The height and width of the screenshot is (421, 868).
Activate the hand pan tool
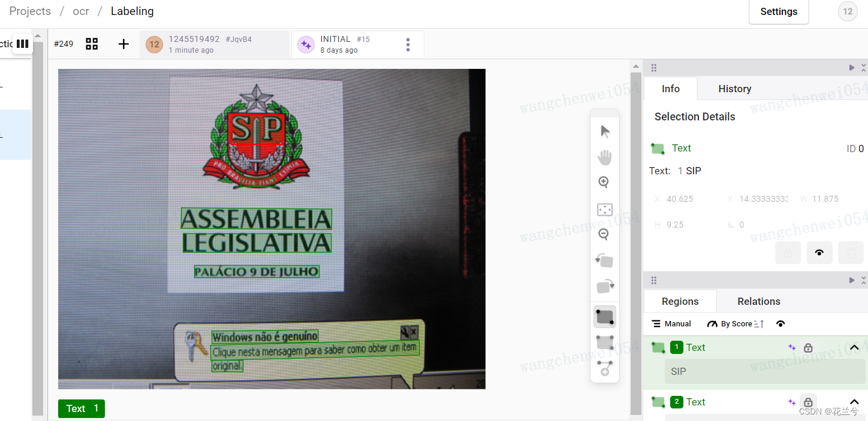605,158
